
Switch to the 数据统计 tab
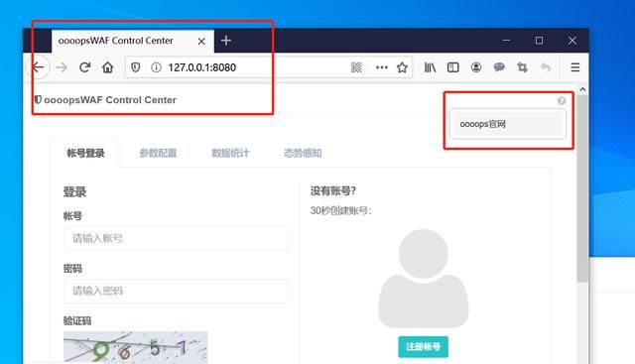(x=230, y=153)
